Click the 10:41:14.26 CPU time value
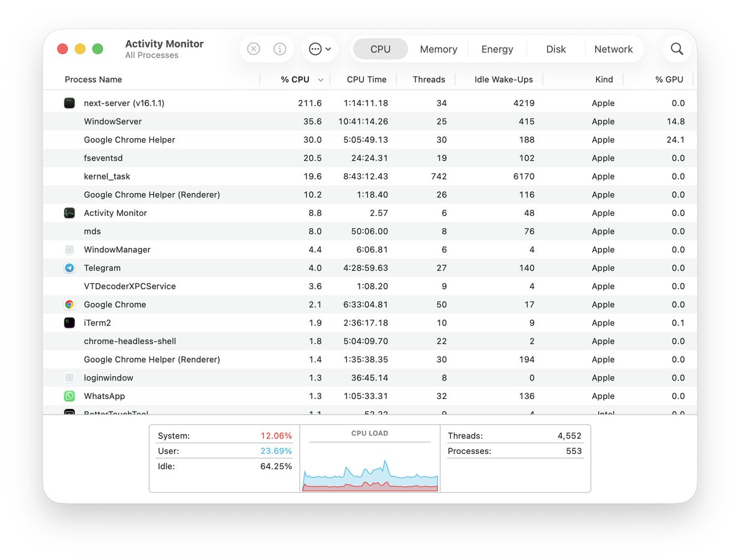The image size is (740, 560). click(364, 121)
